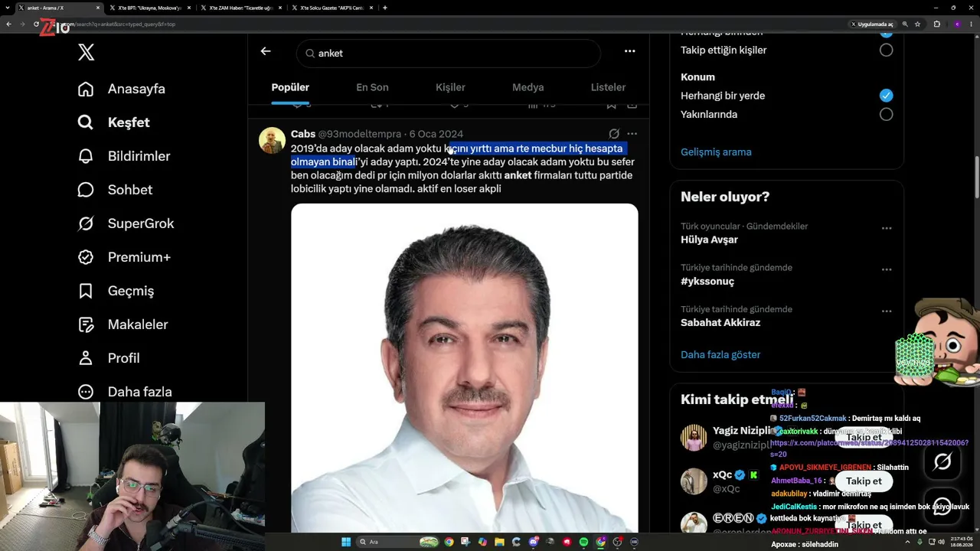
Task: Click the Grok icon on Cabs post
Action: (613, 133)
